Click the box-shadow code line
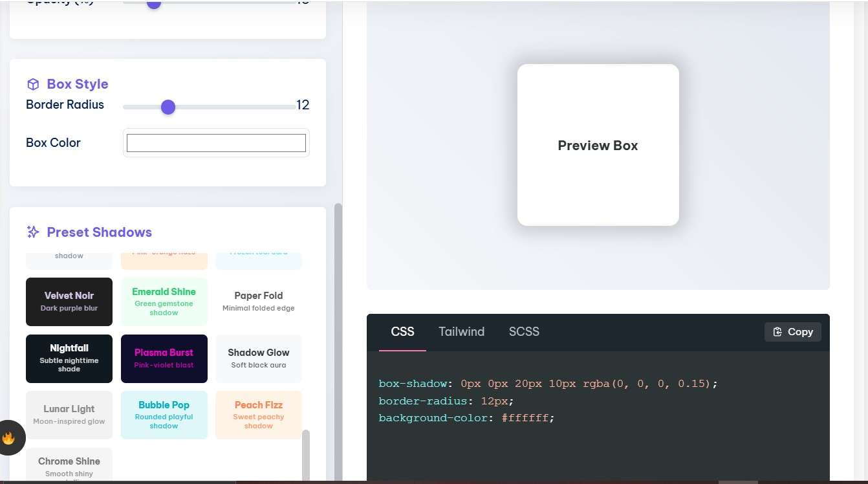 tap(548, 384)
